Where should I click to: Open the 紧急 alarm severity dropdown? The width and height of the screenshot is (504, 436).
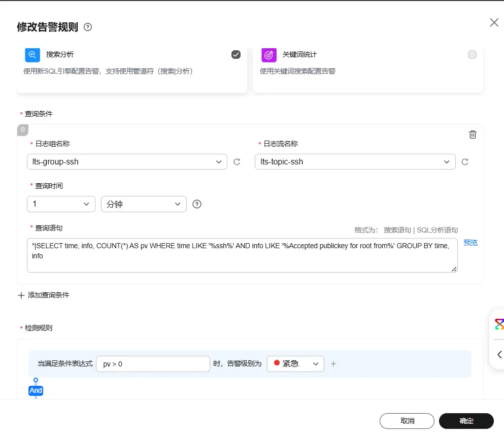295,364
